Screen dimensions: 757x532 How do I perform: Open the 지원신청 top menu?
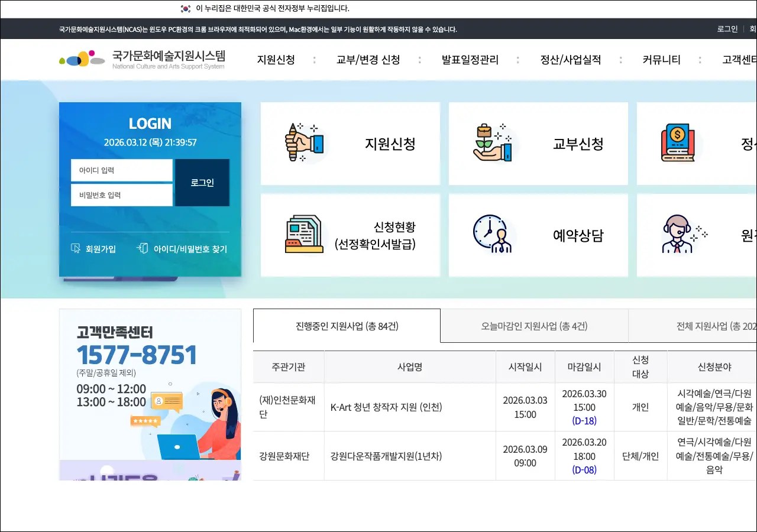click(276, 60)
